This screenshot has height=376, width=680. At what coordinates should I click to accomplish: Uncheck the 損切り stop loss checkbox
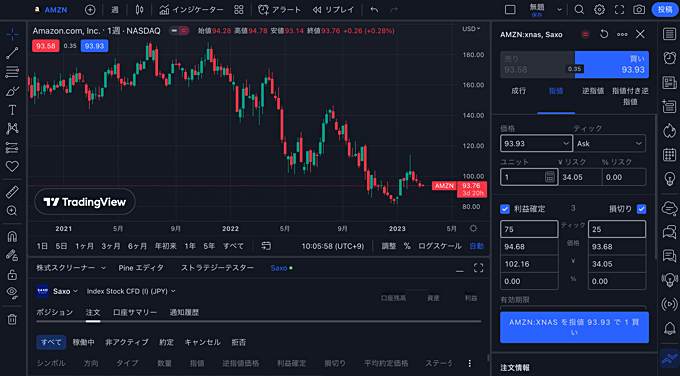coord(641,209)
